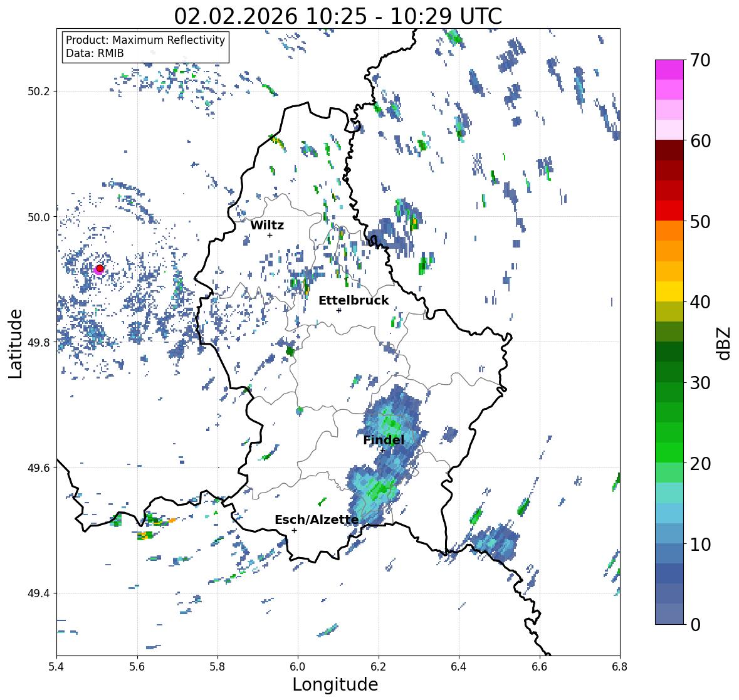Click the 'Ettelbruck' city label
Viewport: 739px width, 700px height.
click(354, 301)
